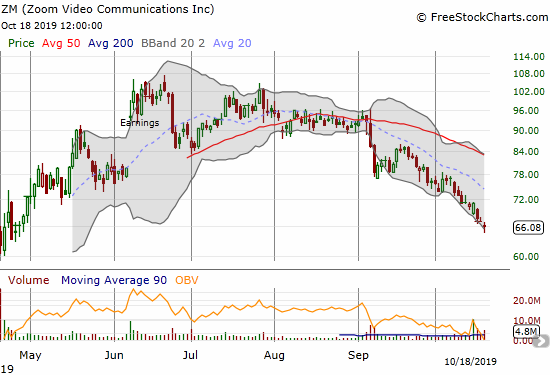Click the last red candlestick near 66
The height and width of the screenshot is (375, 550).
pos(484,227)
